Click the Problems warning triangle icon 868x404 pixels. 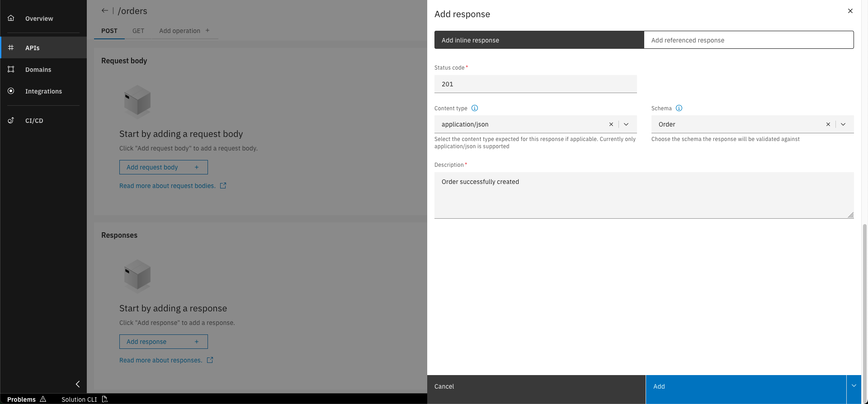point(43,399)
